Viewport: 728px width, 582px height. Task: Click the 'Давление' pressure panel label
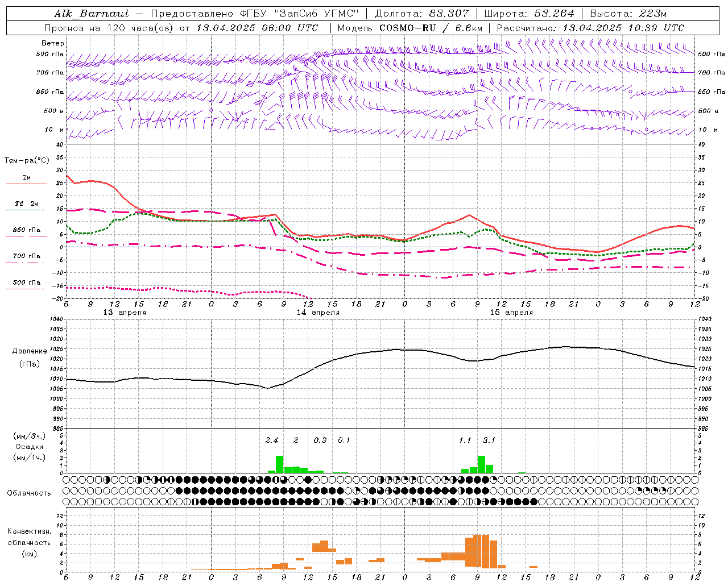click(29, 351)
